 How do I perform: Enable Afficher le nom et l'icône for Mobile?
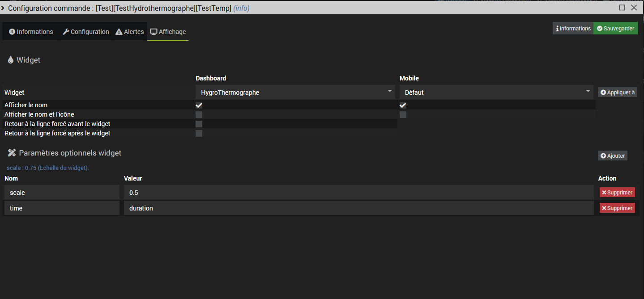click(x=403, y=115)
